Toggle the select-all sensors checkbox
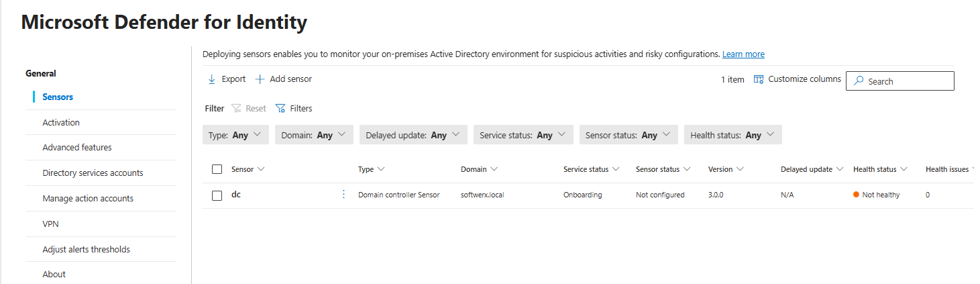This screenshot has height=284, width=980. [217, 169]
